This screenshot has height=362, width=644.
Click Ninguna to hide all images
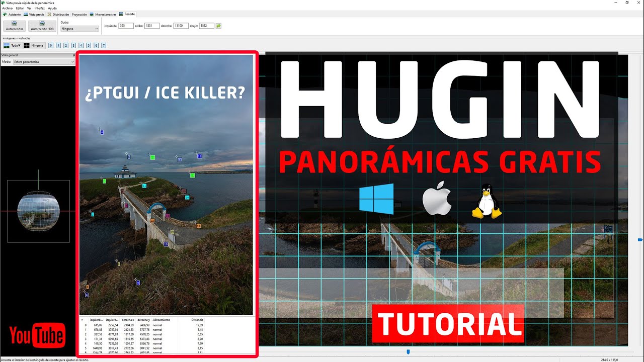click(34, 45)
